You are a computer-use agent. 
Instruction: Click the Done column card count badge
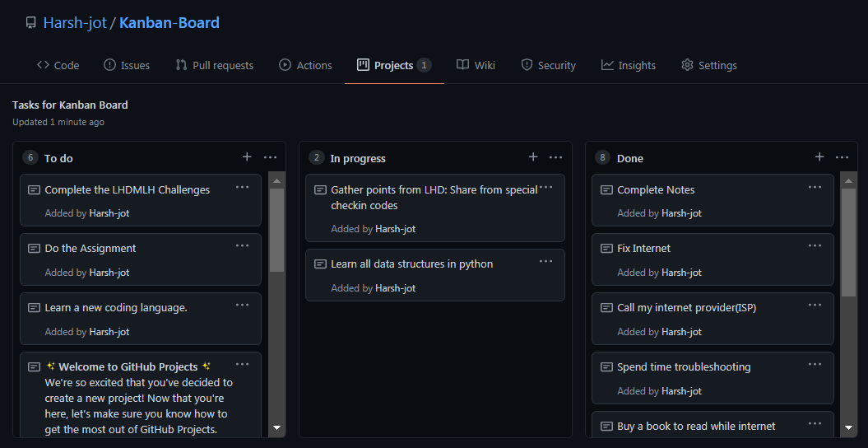603,158
